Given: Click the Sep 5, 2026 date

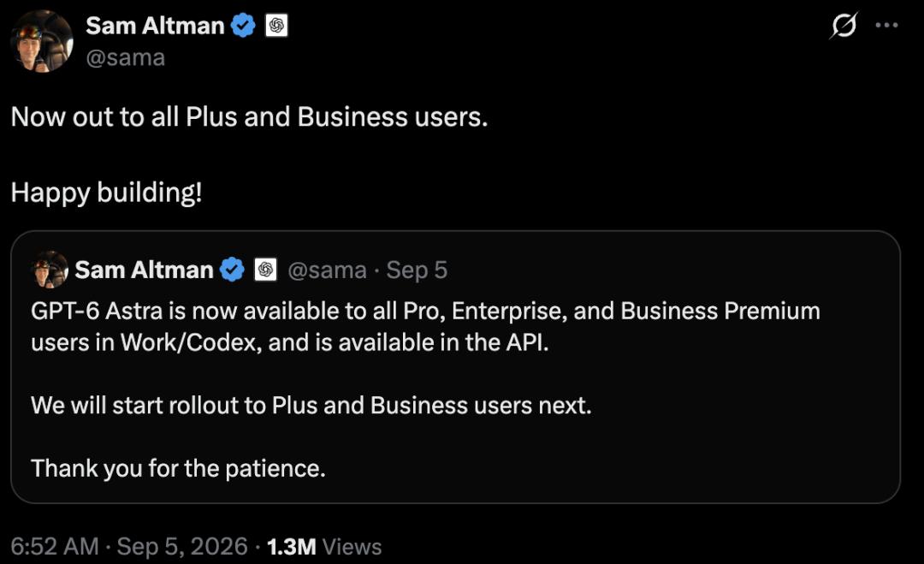Looking at the screenshot, I should (x=182, y=546).
